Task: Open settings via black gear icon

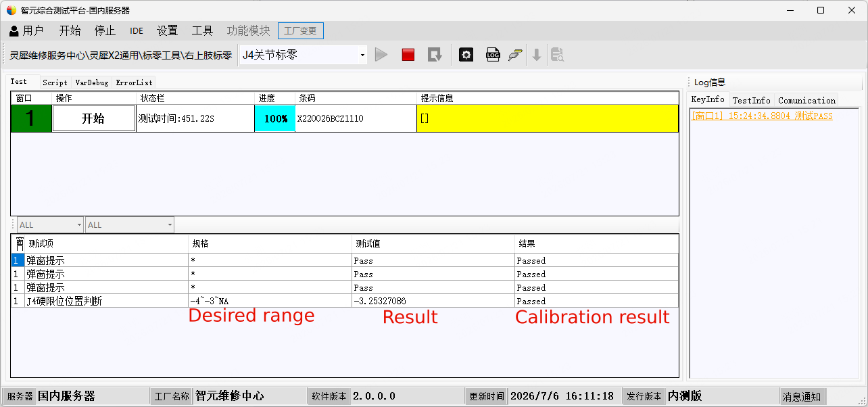Action: click(466, 55)
